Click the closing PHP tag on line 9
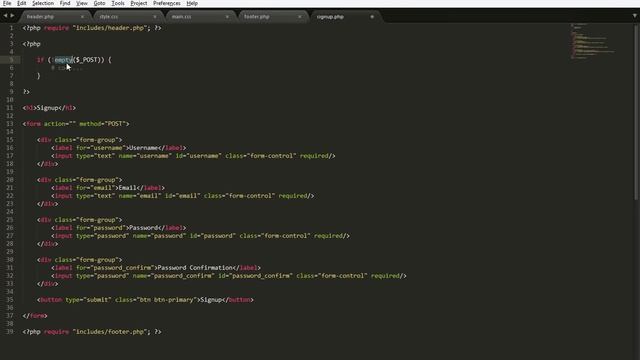Image resolution: width=640 pixels, height=360 pixels. click(26, 92)
